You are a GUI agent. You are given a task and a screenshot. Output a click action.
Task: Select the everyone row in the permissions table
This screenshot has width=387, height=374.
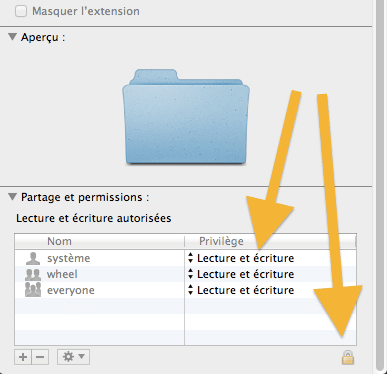point(185,290)
